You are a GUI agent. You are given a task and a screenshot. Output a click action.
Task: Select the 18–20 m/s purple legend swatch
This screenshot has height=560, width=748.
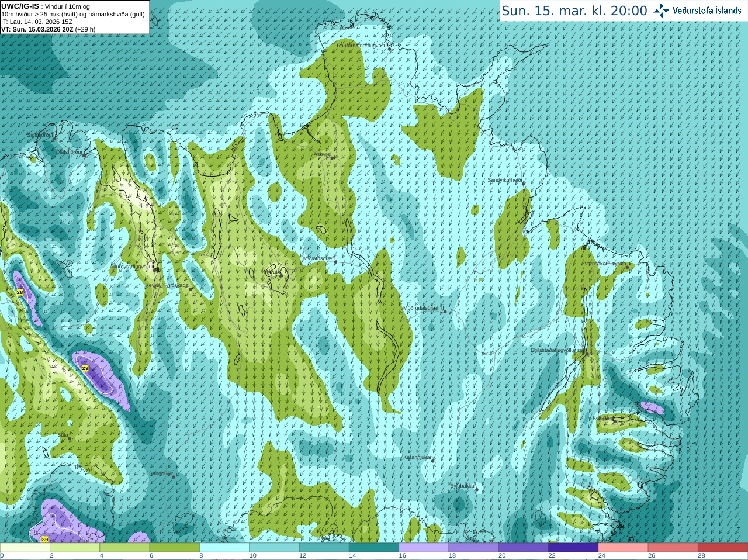pyautogui.click(x=474, y=548)
